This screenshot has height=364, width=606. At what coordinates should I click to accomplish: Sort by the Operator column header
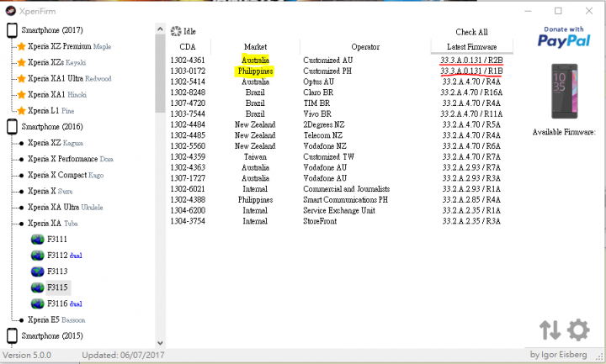(365, 47)
